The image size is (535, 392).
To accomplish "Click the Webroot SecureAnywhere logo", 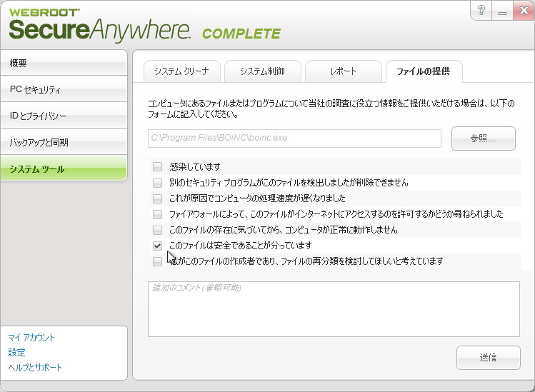I will point(145,25).
